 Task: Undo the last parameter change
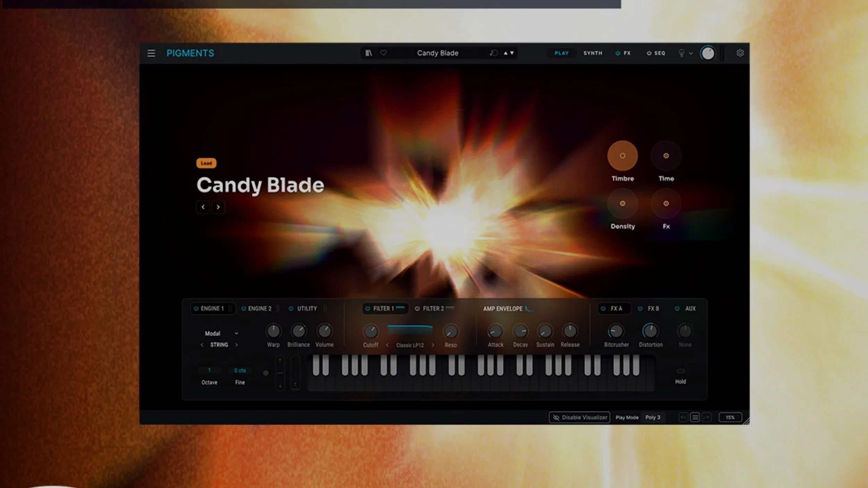[x=683, y=417]
